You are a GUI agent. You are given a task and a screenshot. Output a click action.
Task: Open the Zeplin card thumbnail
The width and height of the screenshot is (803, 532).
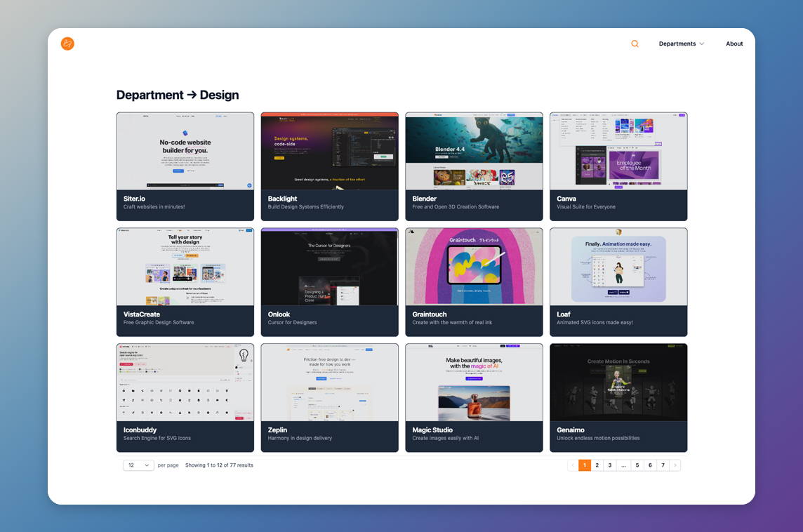[x=329, y=383]
